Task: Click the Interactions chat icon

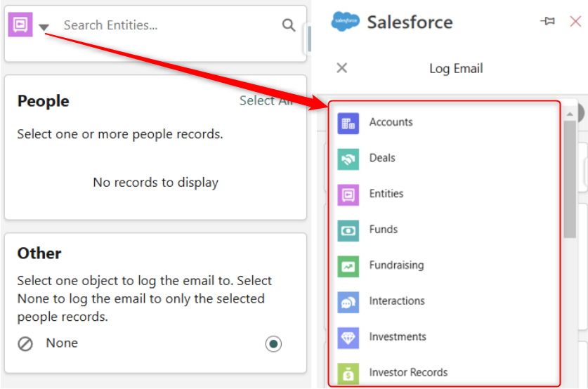Action: pyautogui.click(x=348, y=302)
